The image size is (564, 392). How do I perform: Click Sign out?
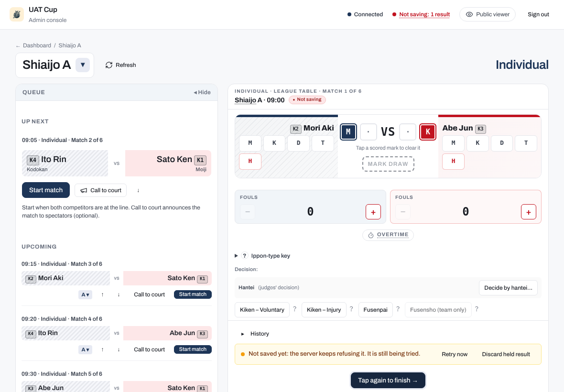(538, 14)
